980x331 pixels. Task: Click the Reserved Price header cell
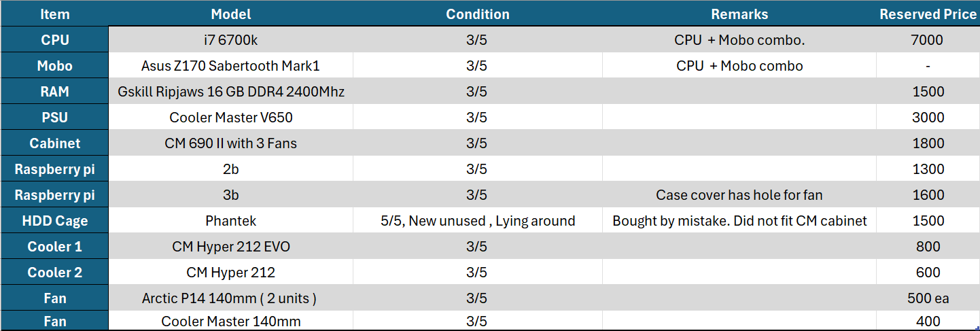(928, 14)
